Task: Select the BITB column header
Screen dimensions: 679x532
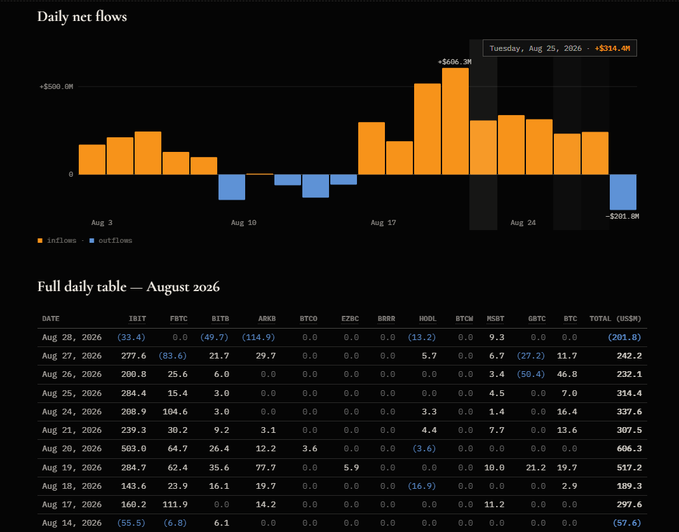Action: [220, 319]
